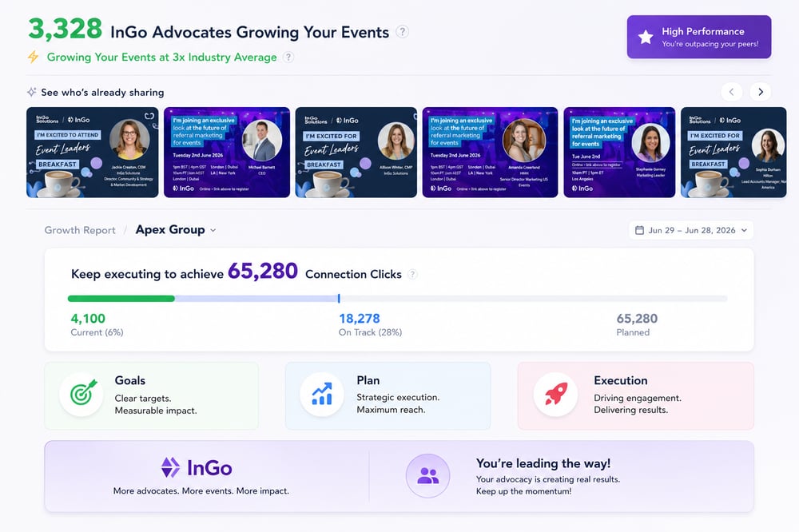Click the You're leading the way! heading
Viewport: 799px width, 532px height.
point(543,463)
